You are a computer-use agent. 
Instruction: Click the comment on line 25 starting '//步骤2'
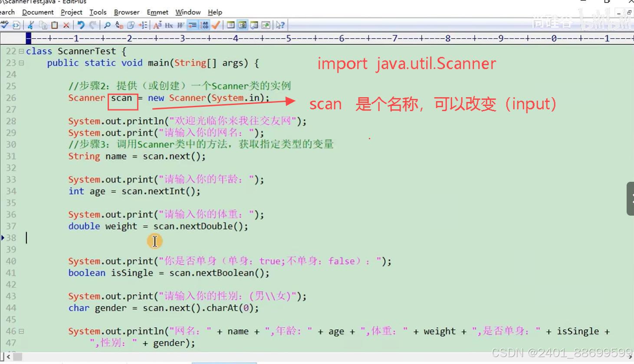coord(179,86)
